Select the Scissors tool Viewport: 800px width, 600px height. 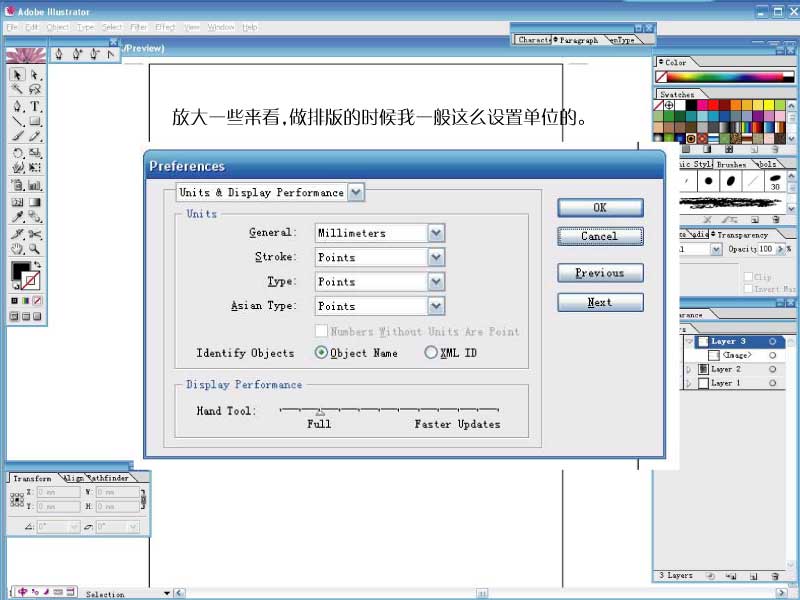coord(34,234)
